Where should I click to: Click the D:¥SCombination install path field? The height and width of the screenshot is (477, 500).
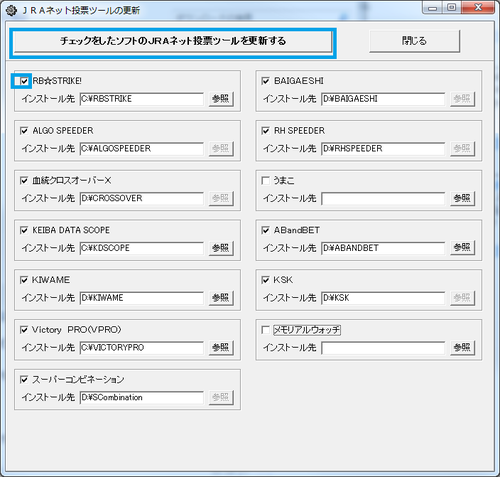click(x=142, y=398)
